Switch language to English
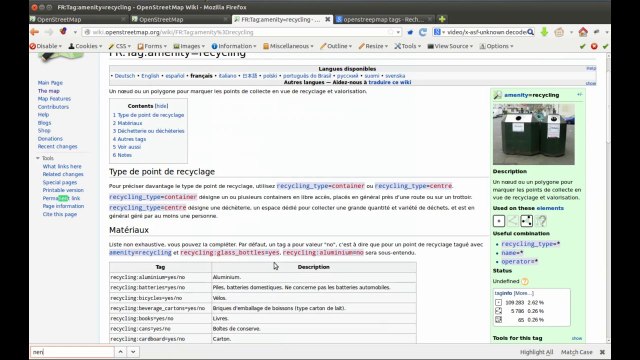This screenshot has height=360, width=640. [x=150, y=76]
